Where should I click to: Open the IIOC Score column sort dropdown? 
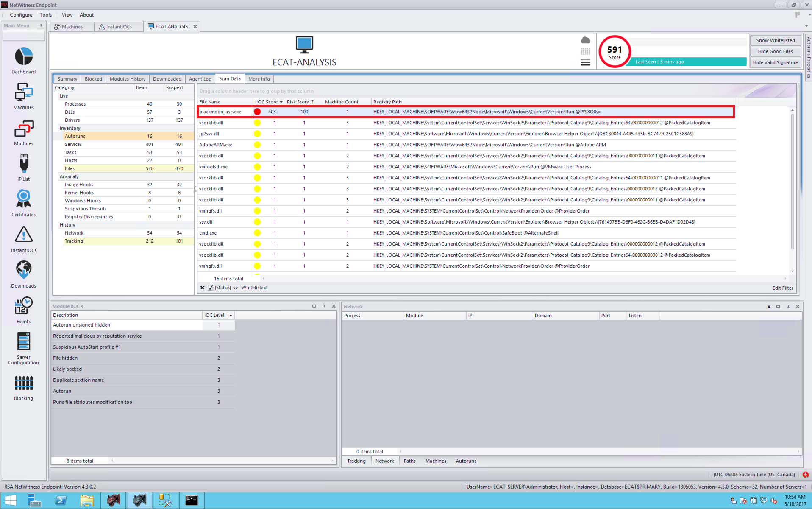click(281, 102)
